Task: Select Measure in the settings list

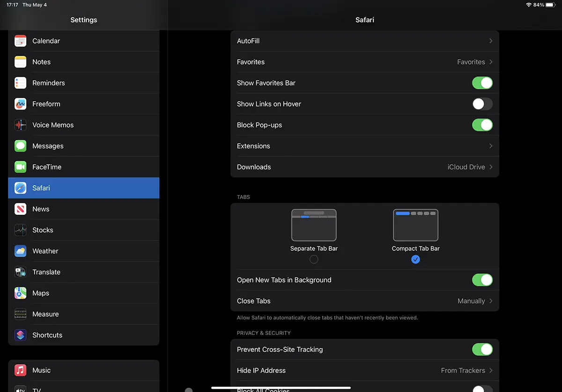Action: click(84, 314)
